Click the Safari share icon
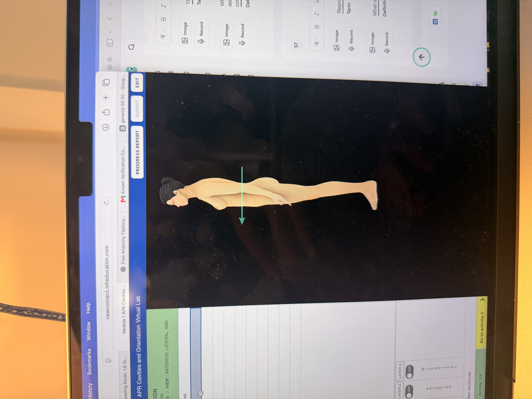The height and width of the screenshot is (399, 532). tap(106, 112)
